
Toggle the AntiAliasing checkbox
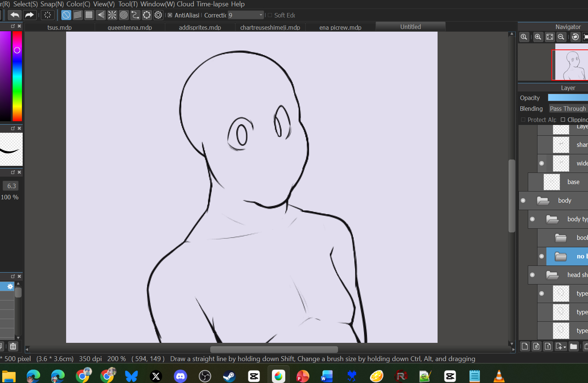(170, 15)
